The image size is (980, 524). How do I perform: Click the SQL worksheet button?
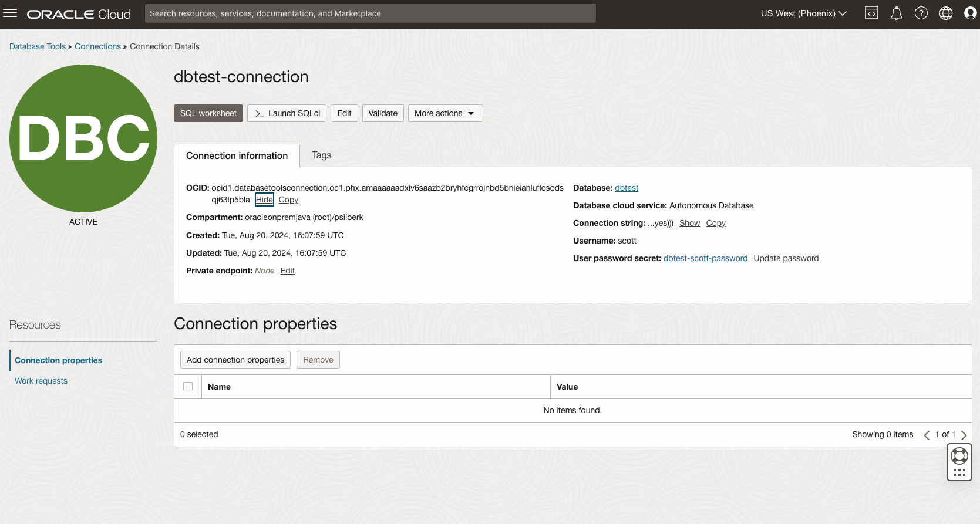coord(208,113)
